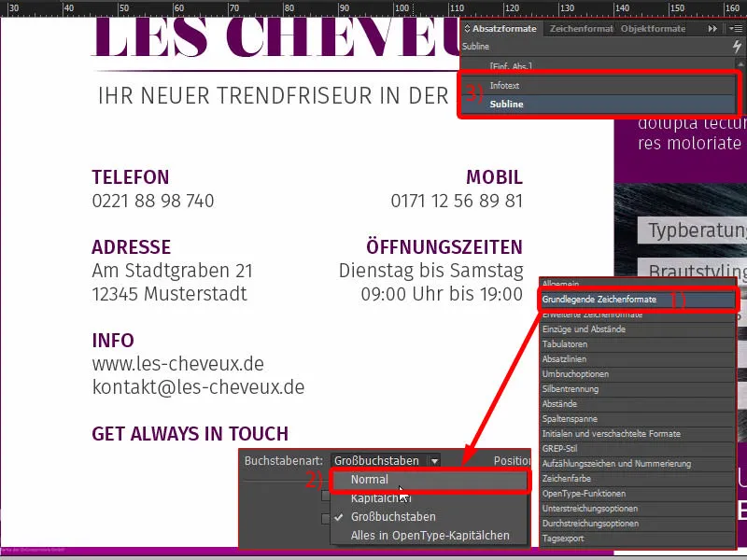Switch to the Absatzformate tab
The height and width of the screenshot is (560, 747).
point(504,29)
